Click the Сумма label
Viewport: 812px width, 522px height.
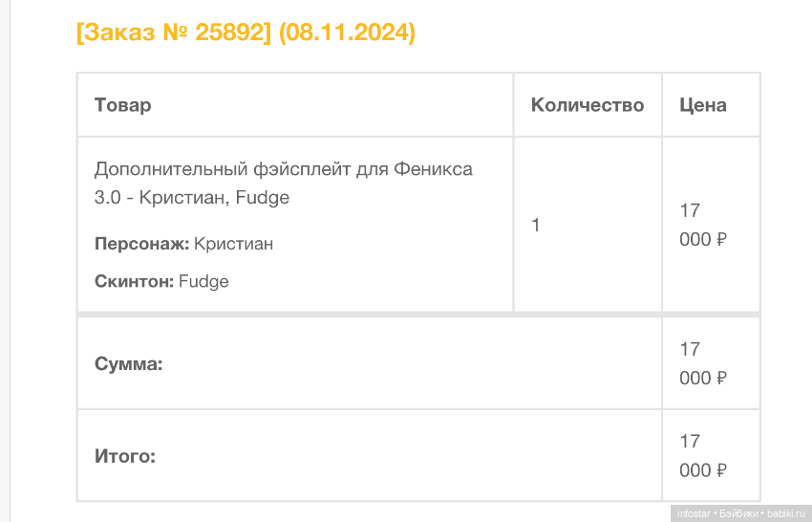(x=129, y=364)
